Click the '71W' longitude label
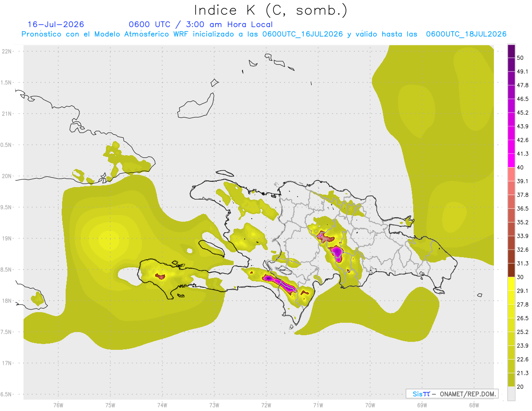 click(x=318, y=405)
